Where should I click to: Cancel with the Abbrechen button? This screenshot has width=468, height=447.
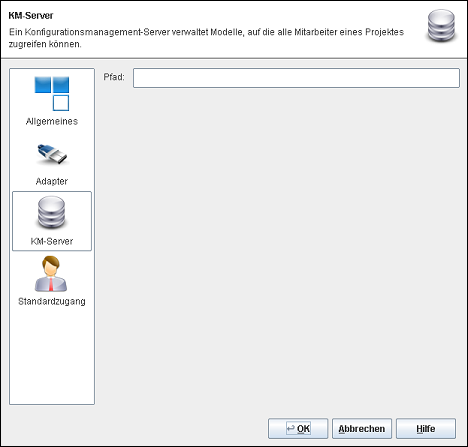click(362, 429)
